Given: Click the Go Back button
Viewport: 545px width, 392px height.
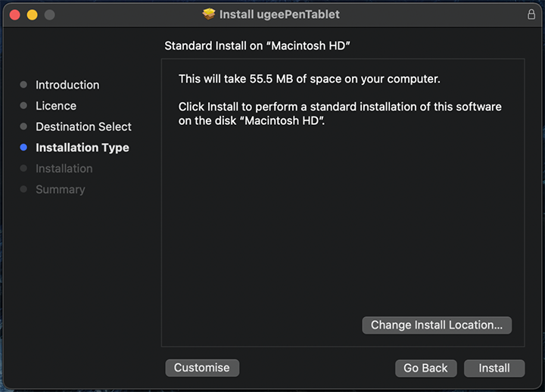Looking at the screenshot, I should (425, 368).
